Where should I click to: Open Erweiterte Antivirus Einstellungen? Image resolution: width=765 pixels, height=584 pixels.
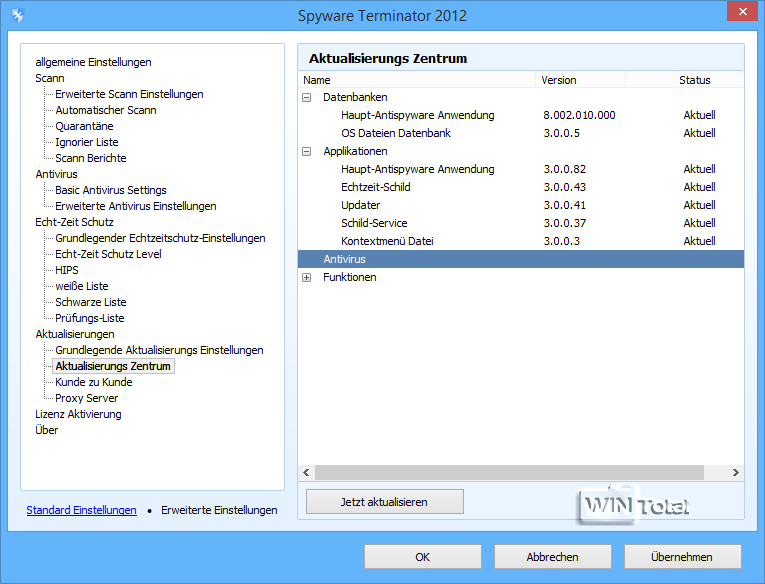pos(136,206)
